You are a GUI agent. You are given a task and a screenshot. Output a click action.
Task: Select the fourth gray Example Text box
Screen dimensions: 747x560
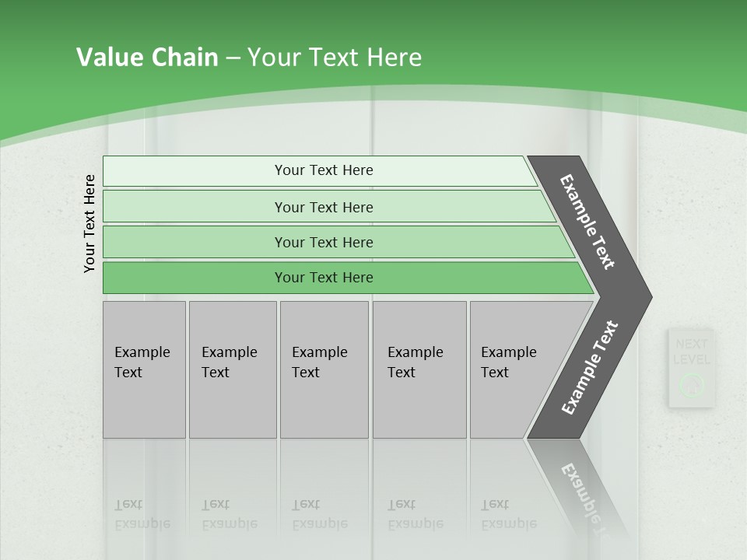[x=419, y=369]
